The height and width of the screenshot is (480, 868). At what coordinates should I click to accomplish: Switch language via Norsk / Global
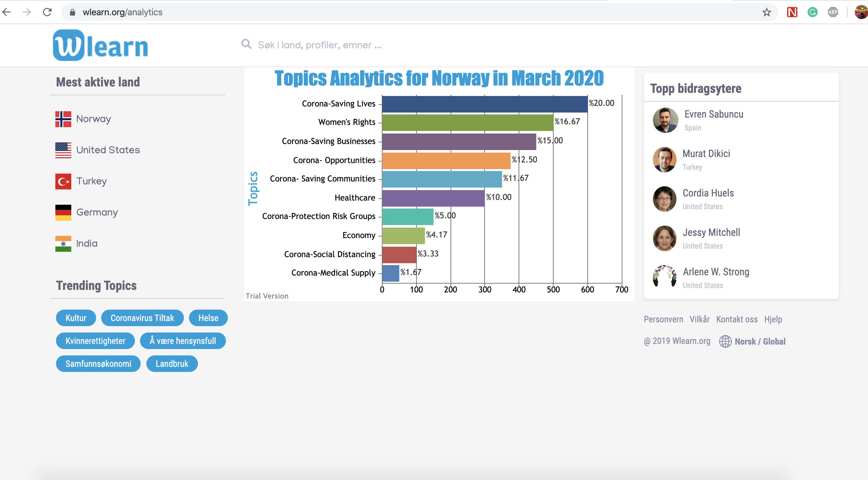(760, 341)
